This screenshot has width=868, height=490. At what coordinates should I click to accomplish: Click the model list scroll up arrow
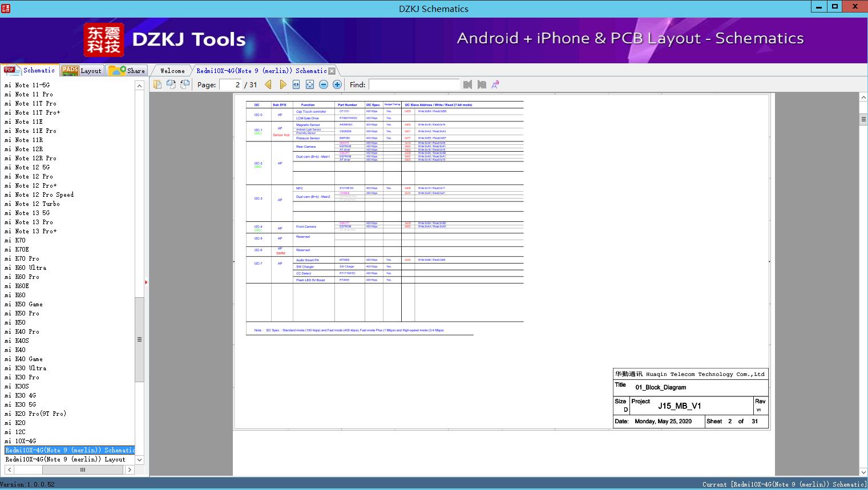click(x=139, y=86)
